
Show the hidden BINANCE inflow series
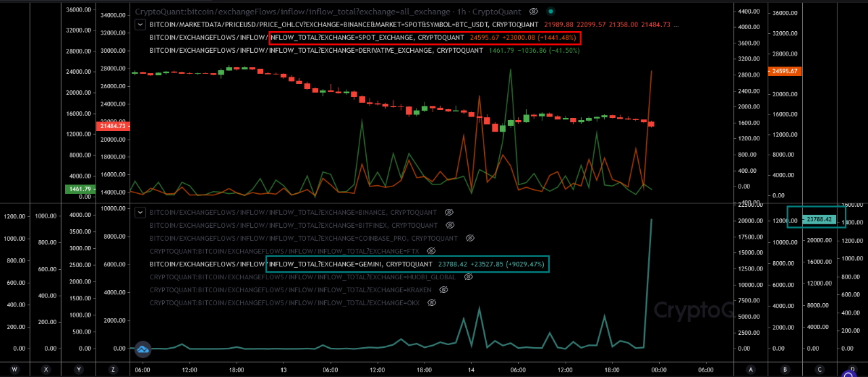point(449,212)
